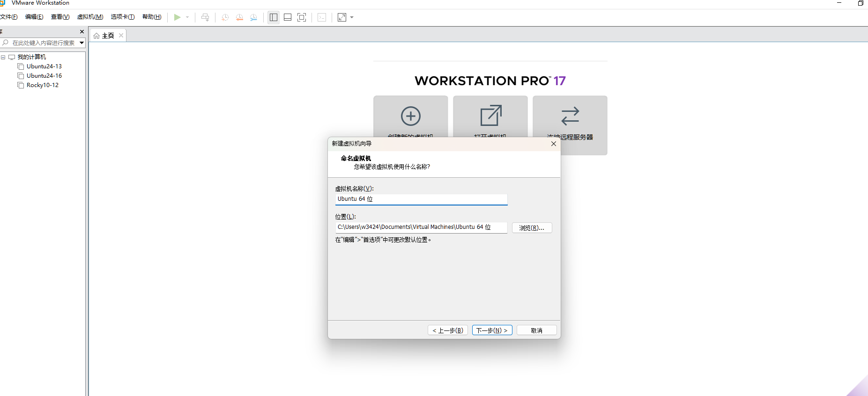Click the 我的计算机 monitor icon

coord(12,57)
